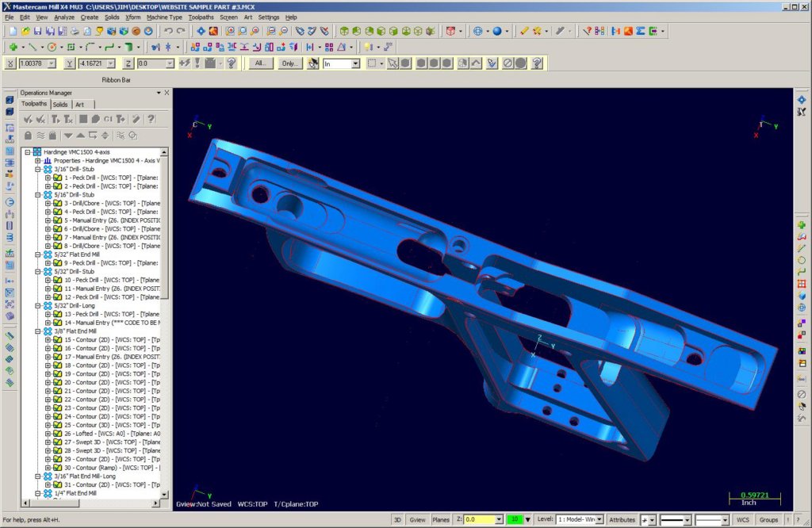The width and height of the screenshot is (812, 528).
Task: Toggle operation 15 Contour folder checkmark
Action: click(57, 339)
